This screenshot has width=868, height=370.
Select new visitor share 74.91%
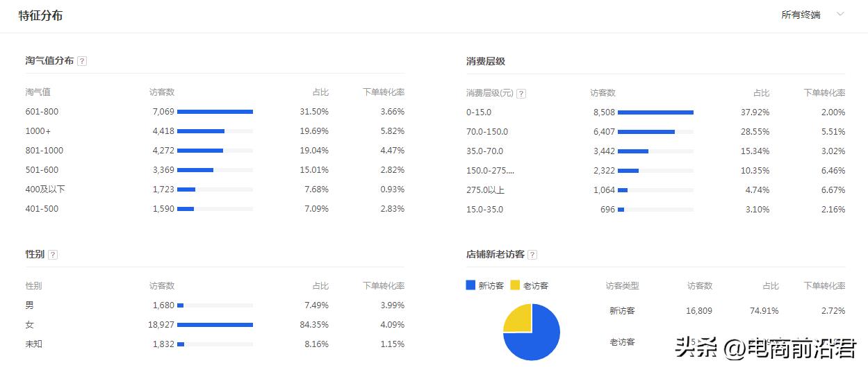[764, 311]
